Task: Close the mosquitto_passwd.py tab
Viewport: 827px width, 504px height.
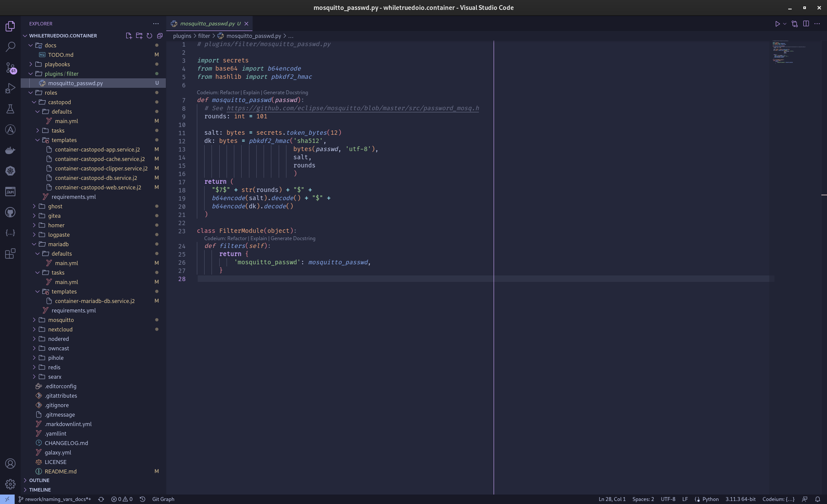Action: pos(246,24)
